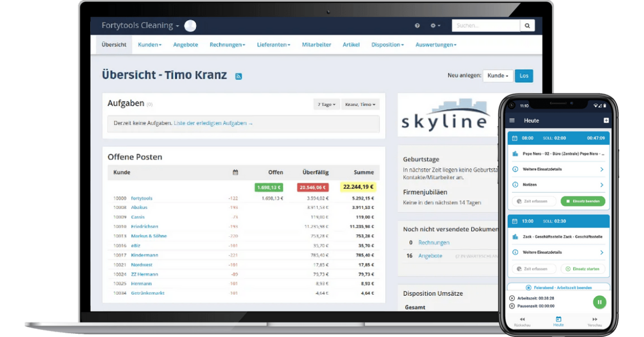Expand the 7 Tage dropdown

[326, 105]
